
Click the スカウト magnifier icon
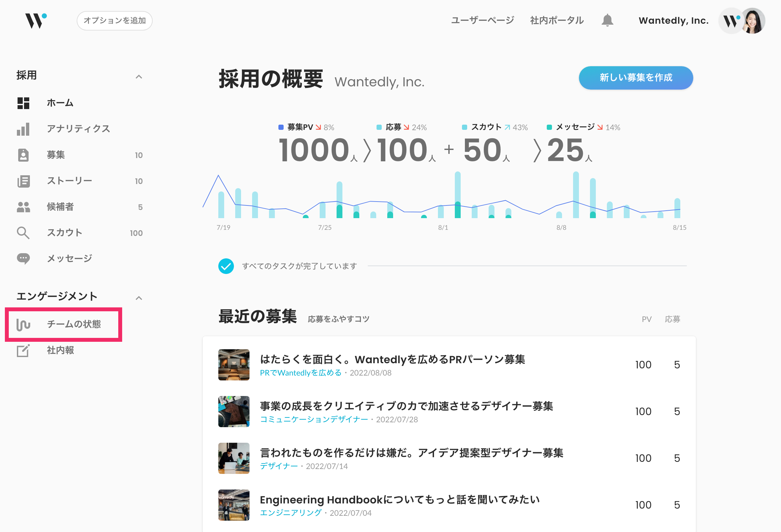click(23, 233)
